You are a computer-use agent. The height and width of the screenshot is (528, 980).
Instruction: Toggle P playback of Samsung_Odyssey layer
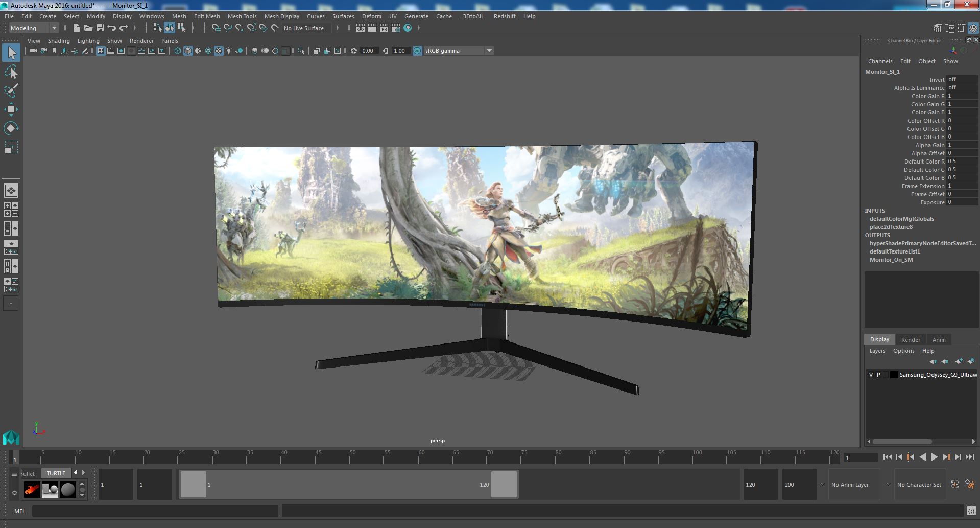(878, 375)
